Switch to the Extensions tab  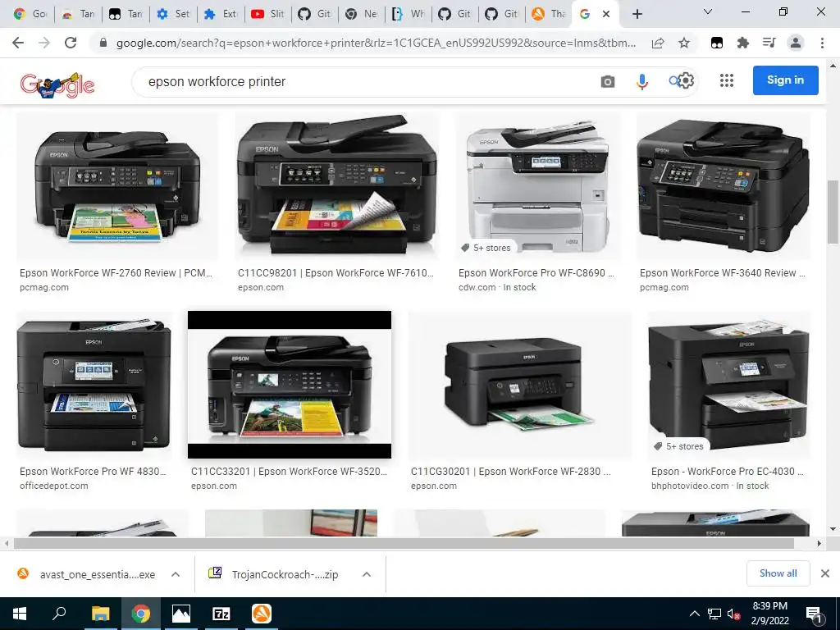[x=221, y=14]
